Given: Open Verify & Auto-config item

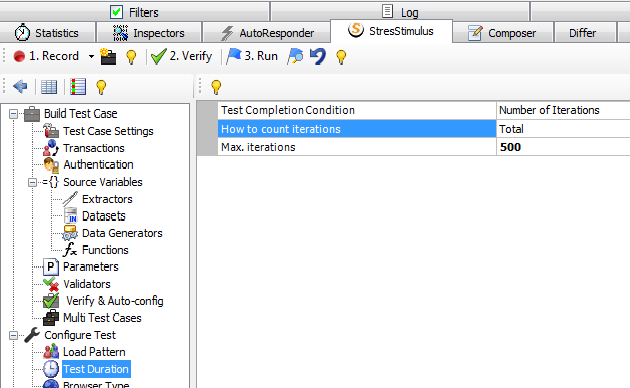Looking at the screenshot, I should coord(115,301).
